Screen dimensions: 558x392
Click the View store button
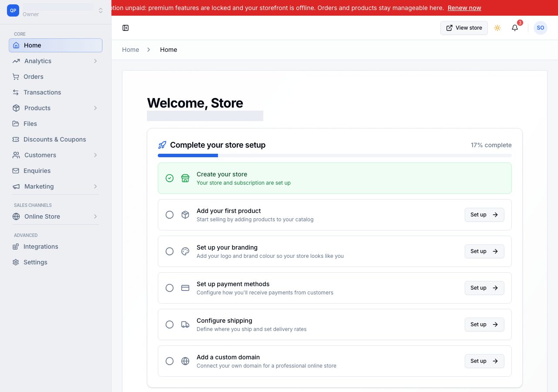[464, 28]
